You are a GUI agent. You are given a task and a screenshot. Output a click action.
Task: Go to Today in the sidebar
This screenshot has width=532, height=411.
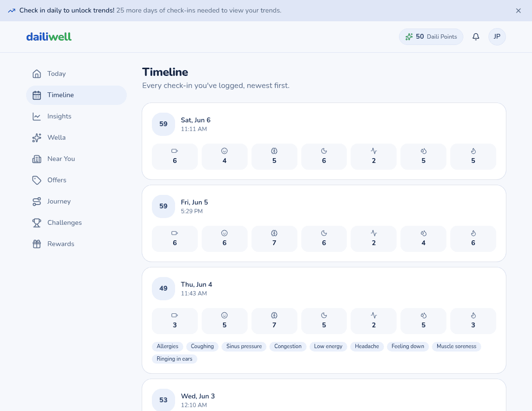[76, 73]
